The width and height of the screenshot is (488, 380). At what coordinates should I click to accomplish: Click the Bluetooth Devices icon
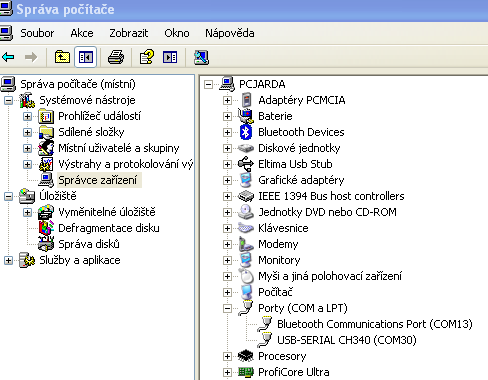point(246,132)
